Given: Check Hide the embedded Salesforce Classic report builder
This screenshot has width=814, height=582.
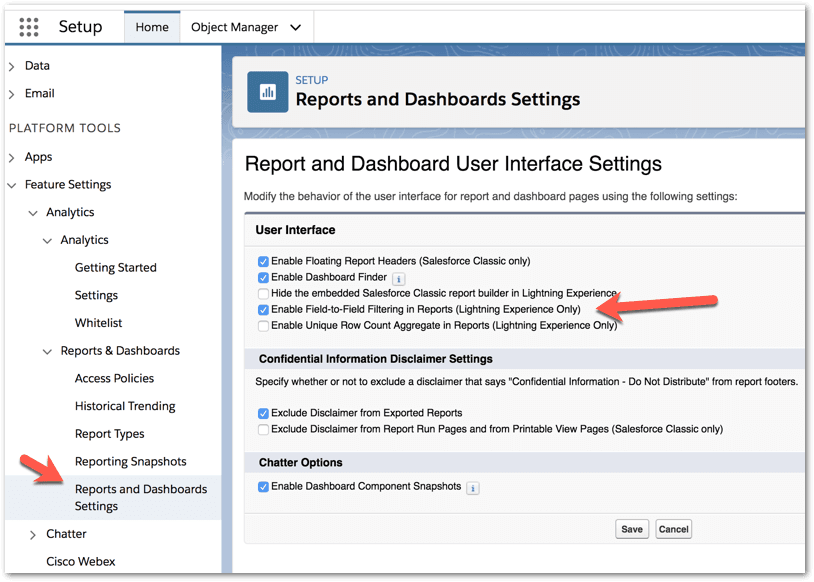Looking at the screenshot, I should pos(263,293).
